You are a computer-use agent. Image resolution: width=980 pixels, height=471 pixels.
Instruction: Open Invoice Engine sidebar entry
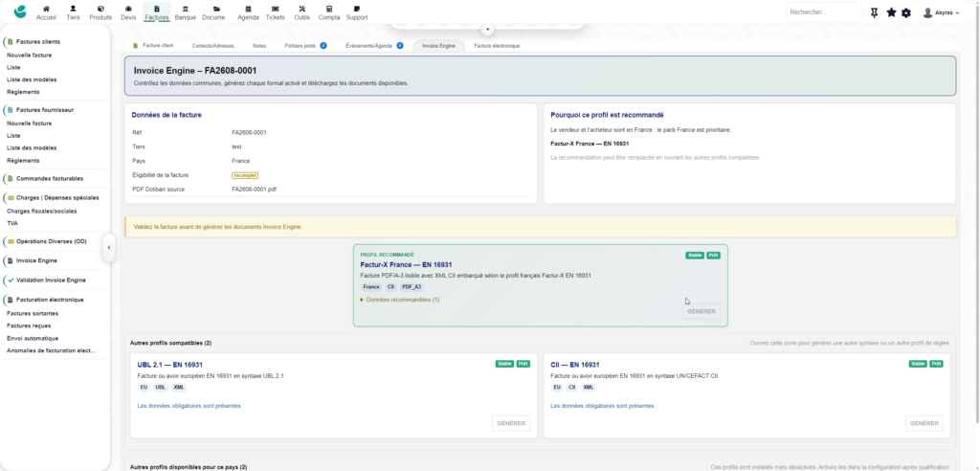click(x=37, y=260)
